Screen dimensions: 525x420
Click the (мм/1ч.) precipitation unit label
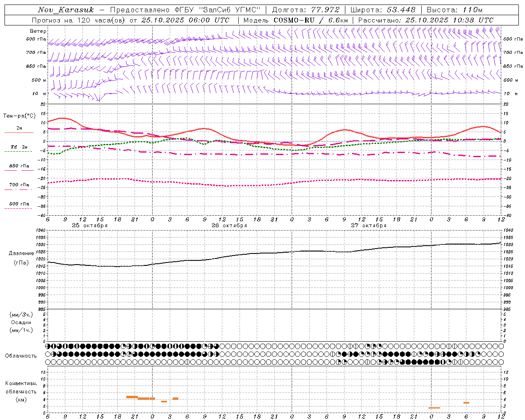(x=21, y=330)
